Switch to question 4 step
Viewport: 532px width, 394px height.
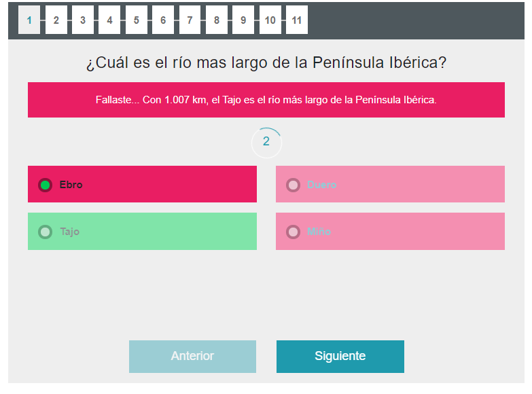pos(109,20)
